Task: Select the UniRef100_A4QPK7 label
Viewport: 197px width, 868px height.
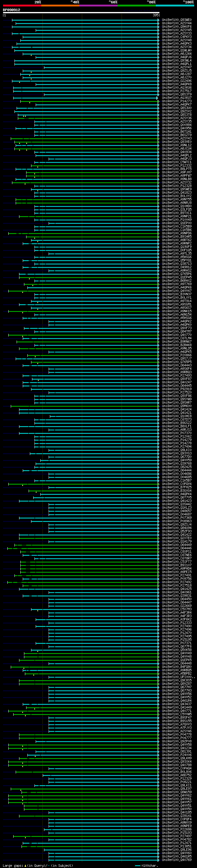Action: coord(176,104)
